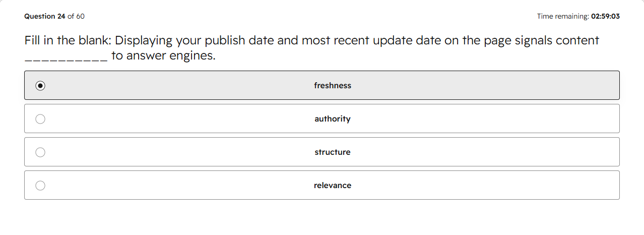Click the "authority" answer label text
Viewport: 644px width, 235px height.
pyautogui.click(x=333, y=119)
